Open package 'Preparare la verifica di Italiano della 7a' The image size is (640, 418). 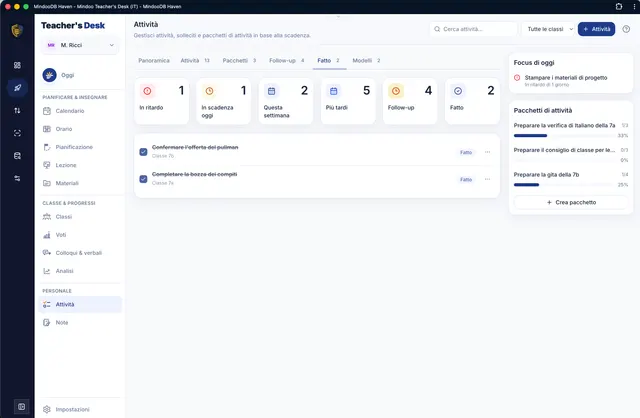(564, 126)
